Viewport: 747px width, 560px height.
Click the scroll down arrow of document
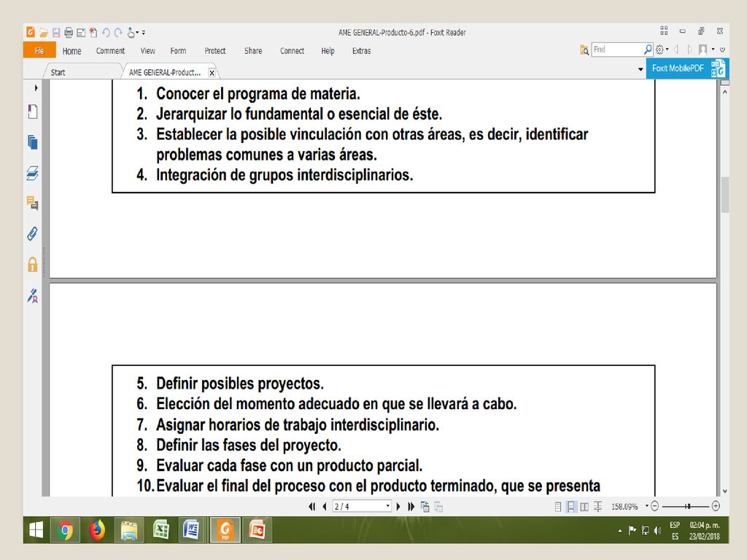coord(724,491)
